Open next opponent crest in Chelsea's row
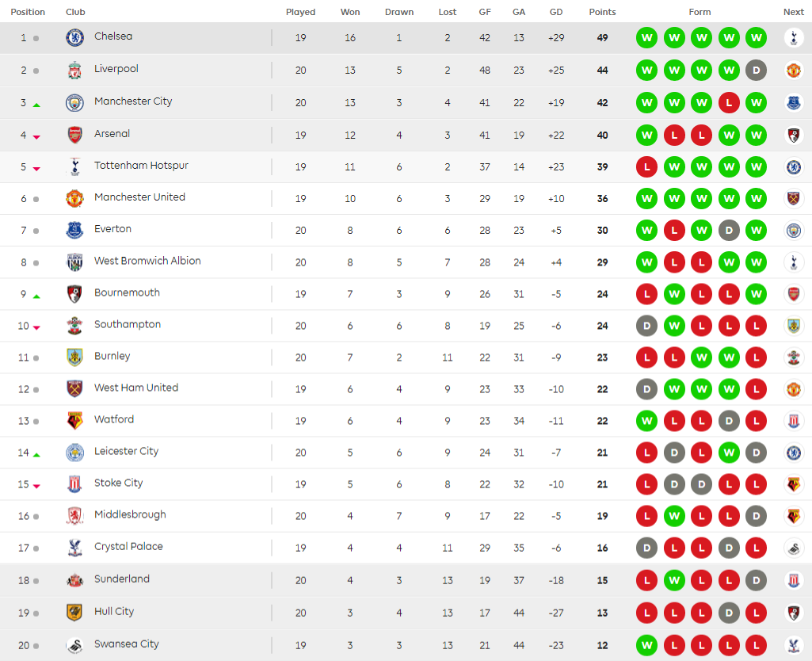 pyautogui.click(x=793, y=37)
